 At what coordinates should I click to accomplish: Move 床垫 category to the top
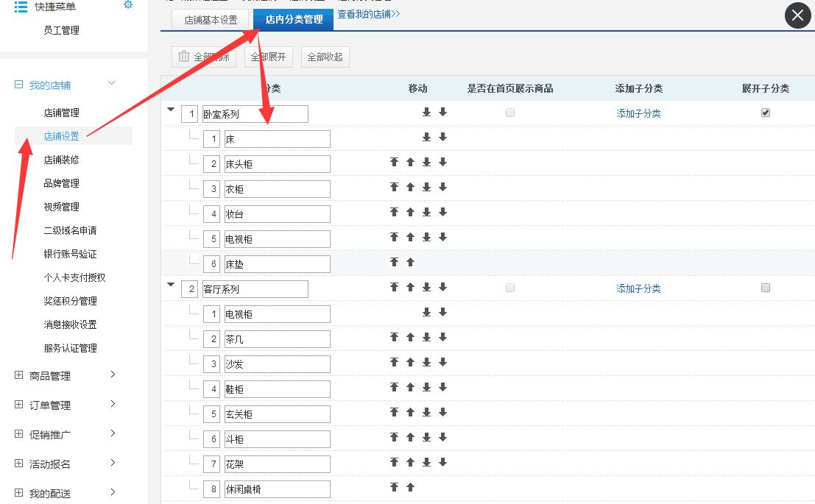394,262
